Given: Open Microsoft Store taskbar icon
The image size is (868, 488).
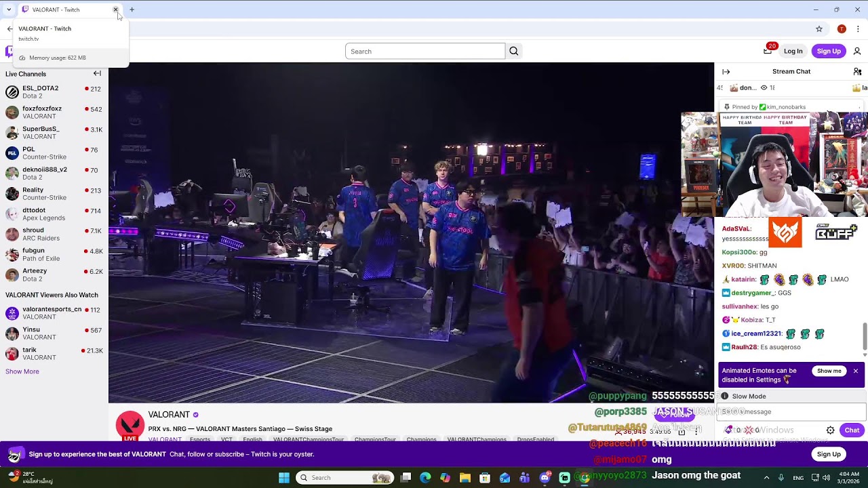Looking at the screenshot, I should click(485, 478).
